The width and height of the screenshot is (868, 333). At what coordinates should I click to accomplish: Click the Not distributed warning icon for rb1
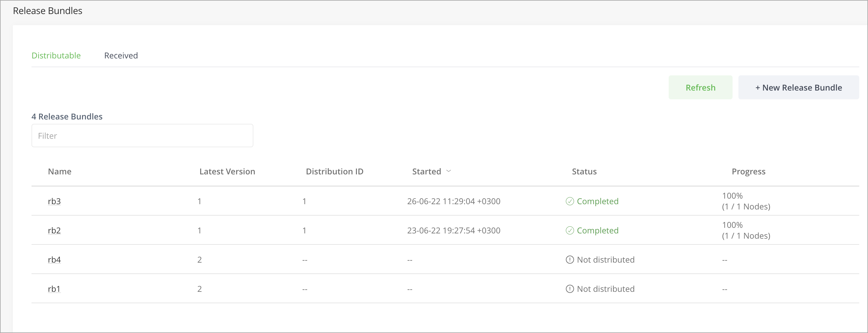(x=569, y=289)
